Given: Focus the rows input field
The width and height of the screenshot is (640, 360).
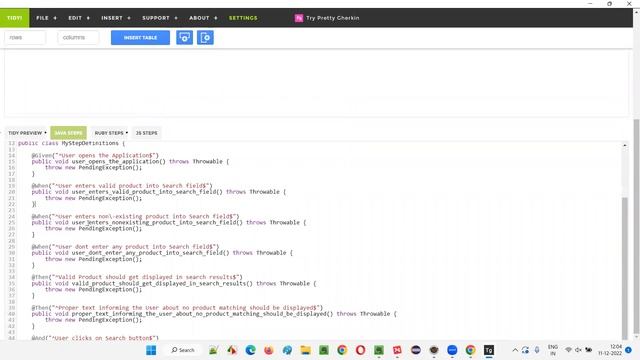Looking at the screenshot, I should 25,38.
